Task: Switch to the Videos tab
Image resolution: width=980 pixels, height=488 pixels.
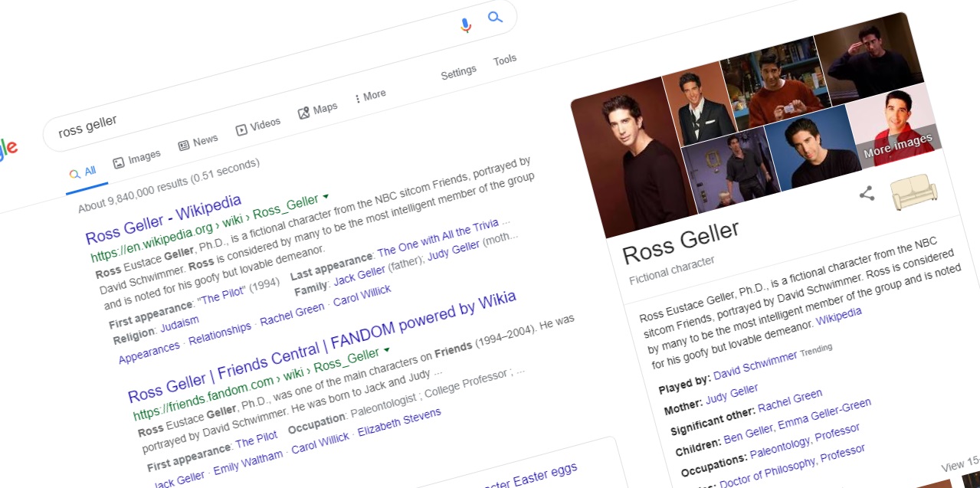Action: pos(257,126)
